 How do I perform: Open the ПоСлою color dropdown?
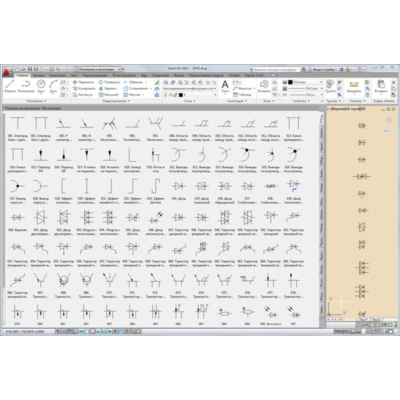click(303, 82)
